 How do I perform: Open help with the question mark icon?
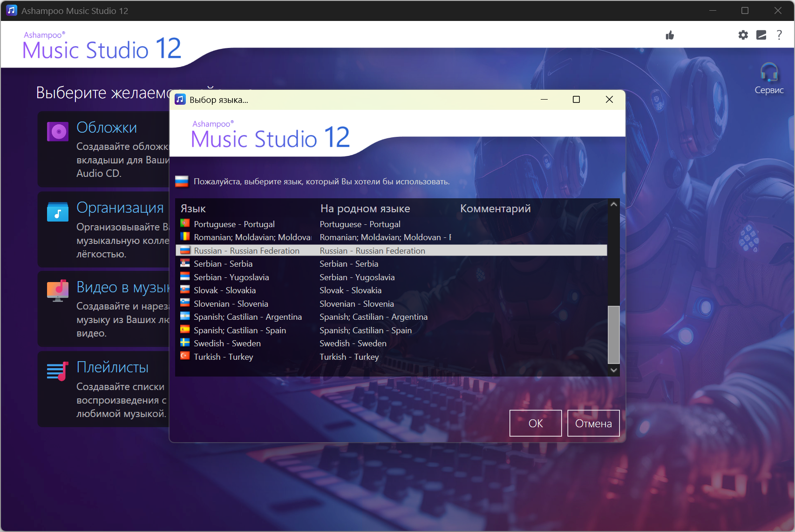tap(779, 35)
